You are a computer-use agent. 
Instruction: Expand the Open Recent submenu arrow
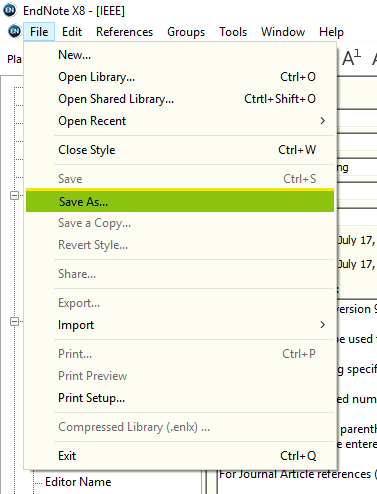point(322,121)
